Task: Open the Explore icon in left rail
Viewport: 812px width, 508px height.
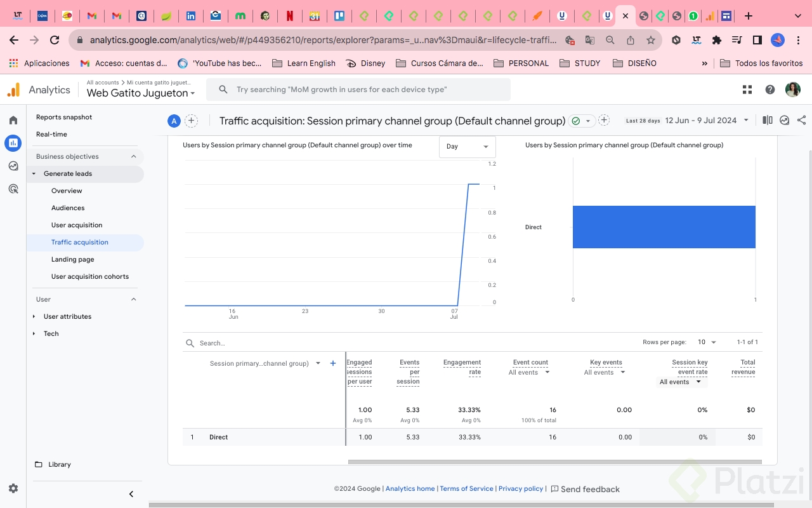Action: click(x=13, y=166)
